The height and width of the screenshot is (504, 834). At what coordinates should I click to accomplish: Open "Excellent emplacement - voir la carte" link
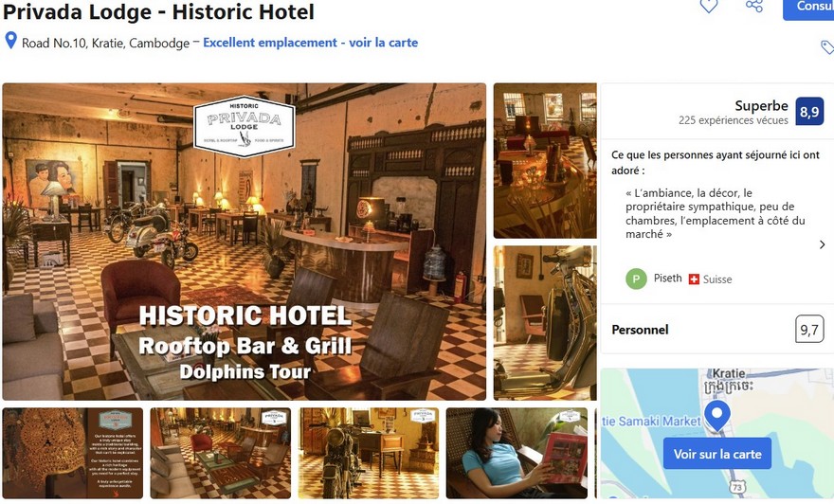[x=310, y=43]
